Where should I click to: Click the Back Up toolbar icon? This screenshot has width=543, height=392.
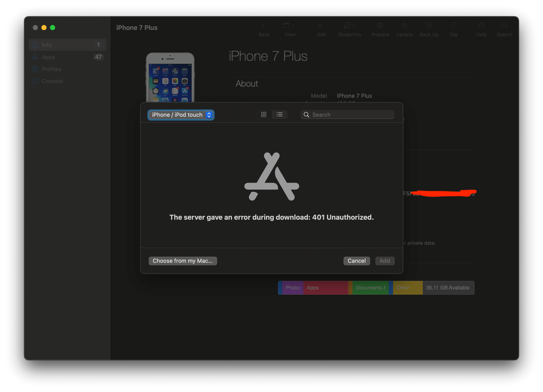point(429,25)
